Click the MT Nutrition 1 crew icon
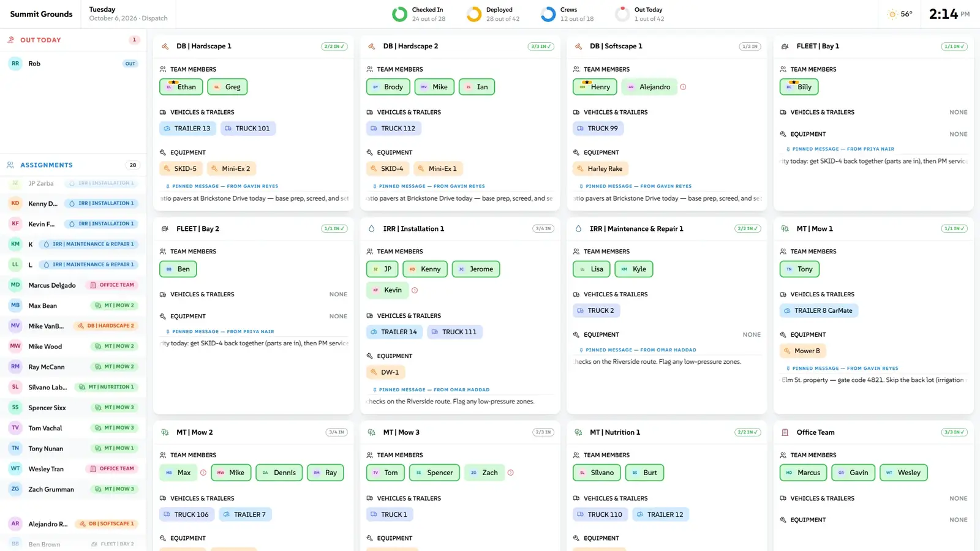Screen dimensions: 980x551 coord(578,432)
